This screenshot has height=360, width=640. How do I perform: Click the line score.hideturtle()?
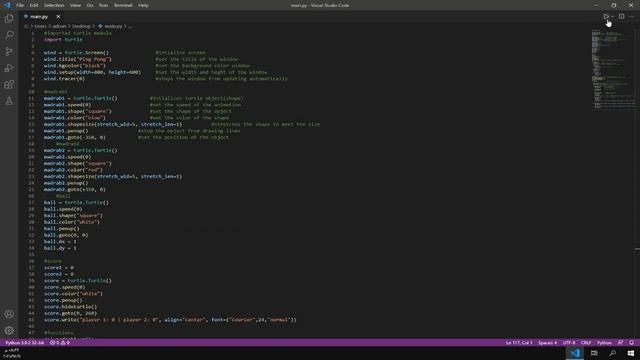tap(71, 307)
